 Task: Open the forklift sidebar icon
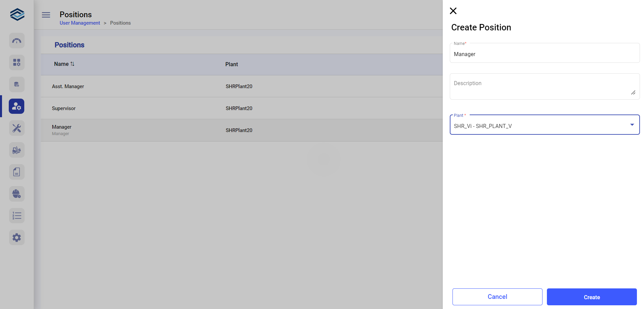pyautogui.click(x=17, y=150)
